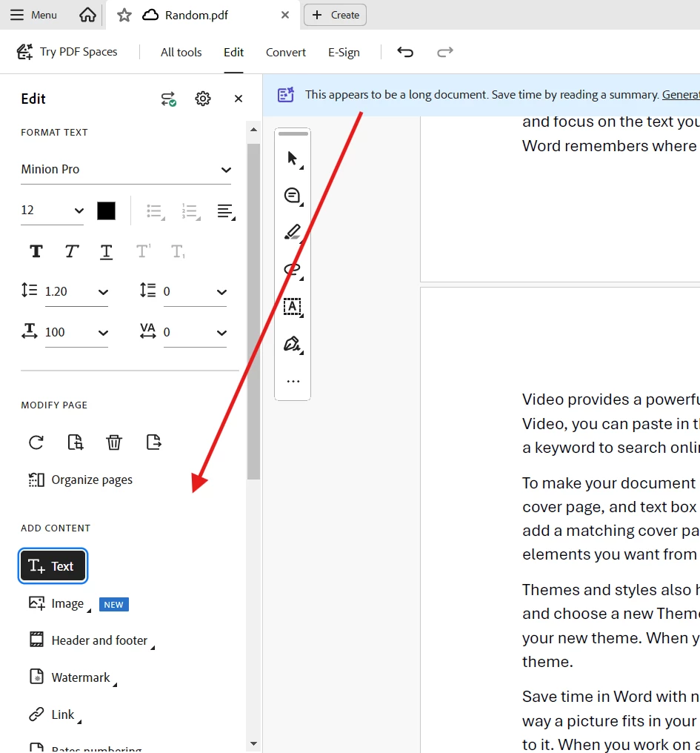The width and height of the screenshot is (700, 753).
Task: Toggle italic text formatting
Action: coord(72,251)
